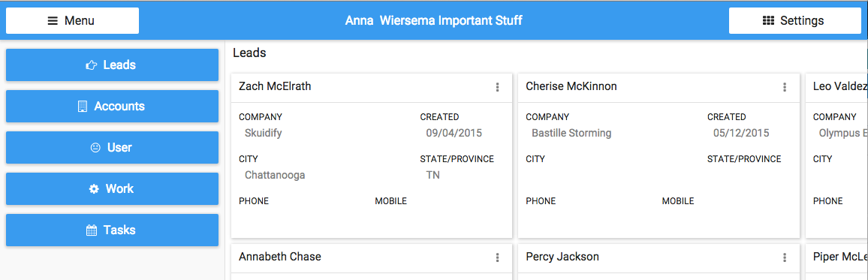Image resolution: width=868 pixels, height=280 pixels.
Task: Open options menu on Annabeth Chase card
Action: pos(497,257)
